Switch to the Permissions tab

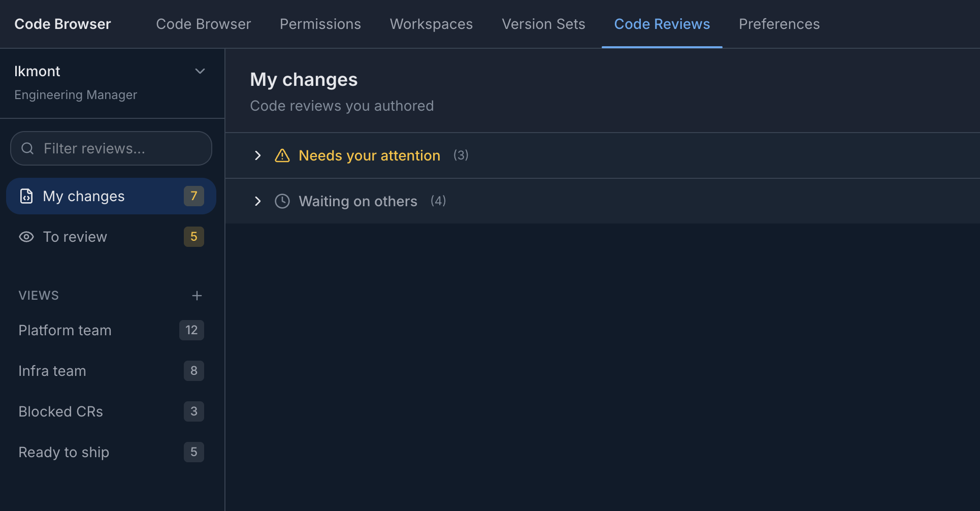[x=320, y=24]
